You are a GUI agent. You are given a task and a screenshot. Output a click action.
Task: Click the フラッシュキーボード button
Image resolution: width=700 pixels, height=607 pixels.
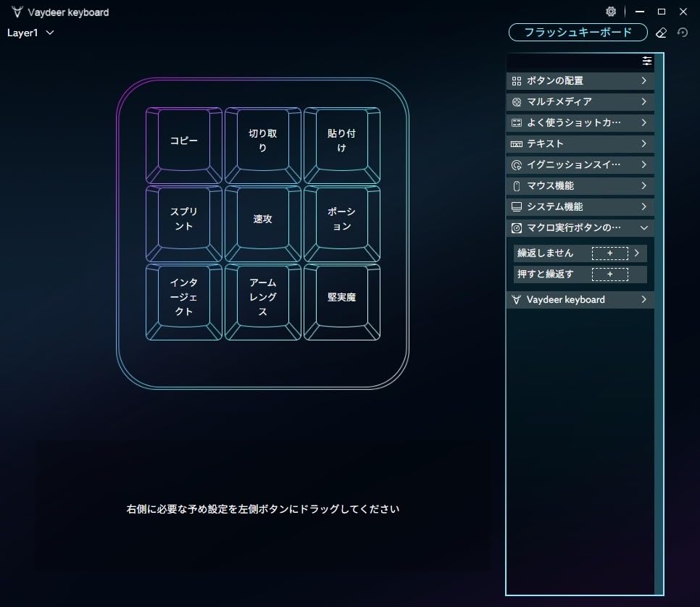(x=578, y=33)
